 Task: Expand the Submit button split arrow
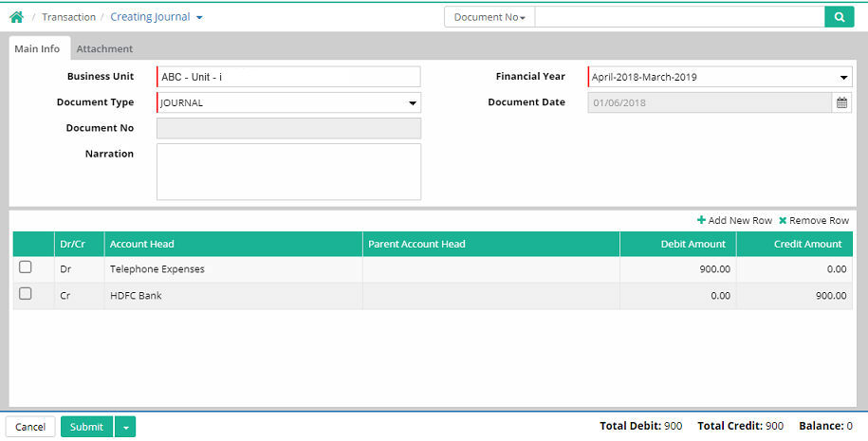pos(125,427)
